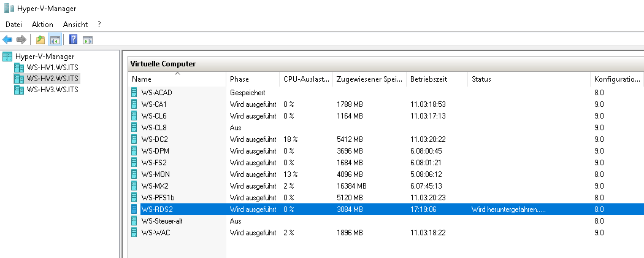Open Help via the question mark icon
This screenshot has height=258, width=644.
tap(74, 40)
